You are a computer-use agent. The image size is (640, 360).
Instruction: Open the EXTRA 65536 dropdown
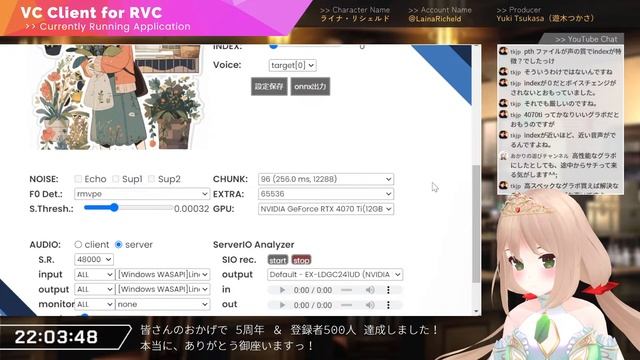tap(326, 194)
